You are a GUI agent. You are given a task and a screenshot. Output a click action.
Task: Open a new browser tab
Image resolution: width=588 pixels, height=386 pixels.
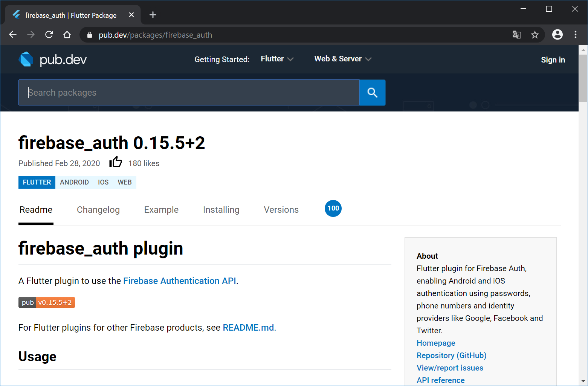pos(153,15)
